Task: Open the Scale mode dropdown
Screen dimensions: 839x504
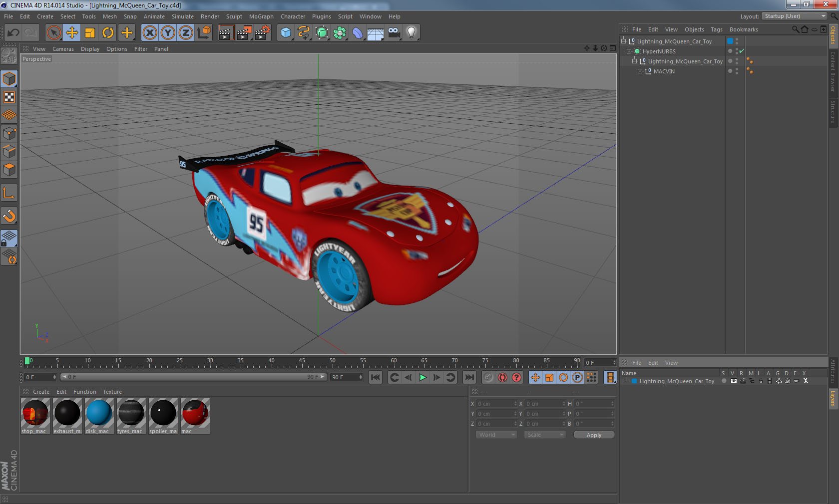Action: pyautogui.click(x=544, y=435)
